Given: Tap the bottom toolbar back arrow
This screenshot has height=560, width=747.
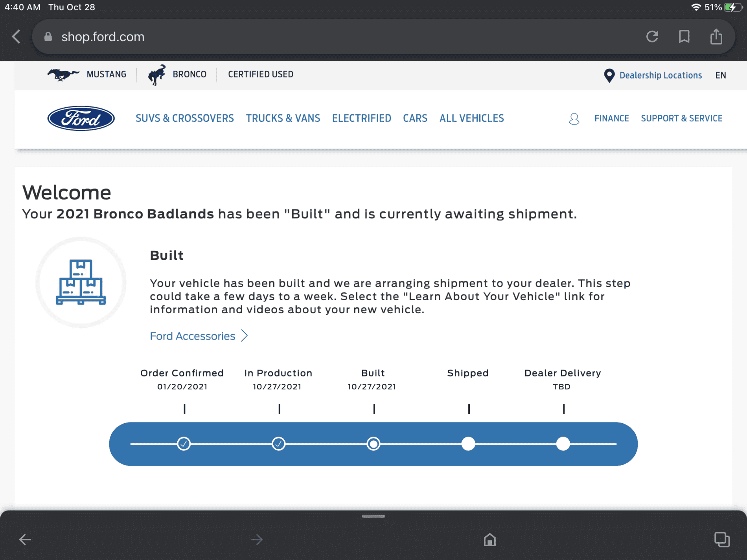Looking at the screenshot, I should tap(25, 539).
